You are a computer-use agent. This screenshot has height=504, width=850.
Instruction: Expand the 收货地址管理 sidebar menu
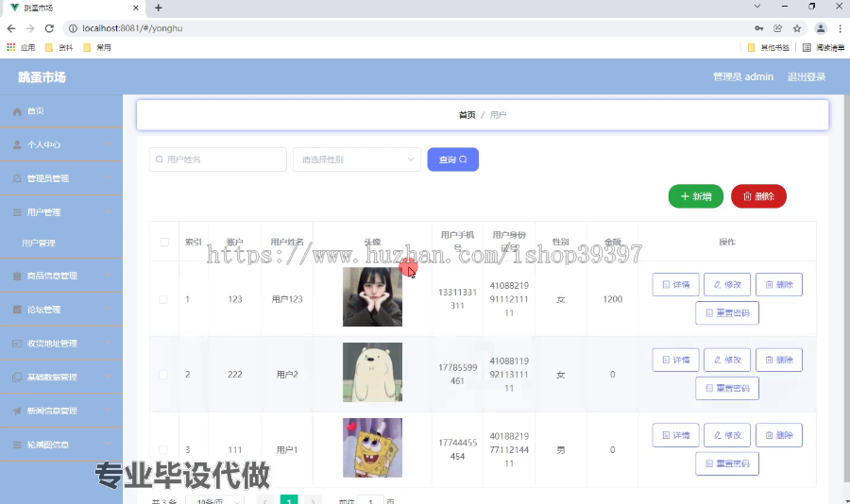click(61, 344)
